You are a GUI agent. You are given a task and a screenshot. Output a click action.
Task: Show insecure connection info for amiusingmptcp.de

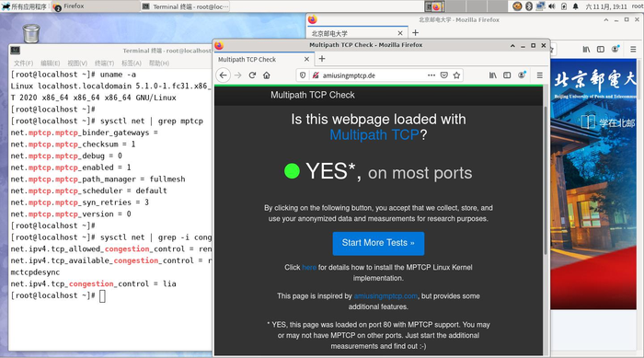click(316, 75)
